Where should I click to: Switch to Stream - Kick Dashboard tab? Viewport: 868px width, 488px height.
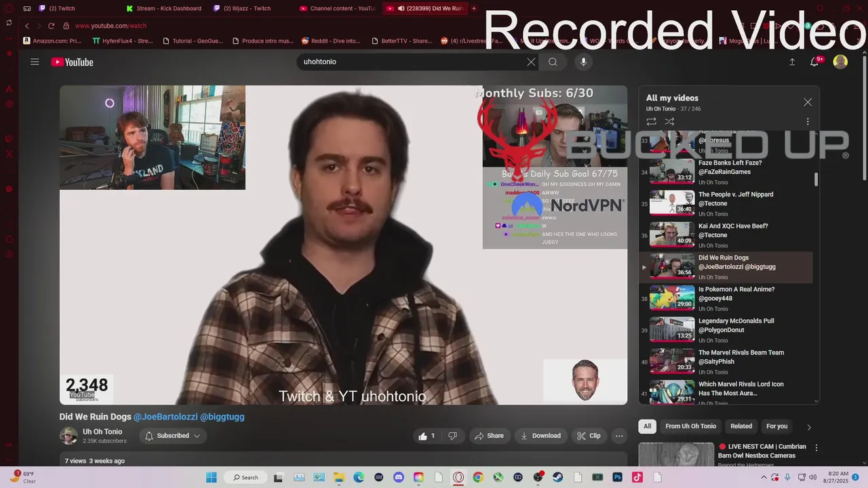click(x=169, y=8)
